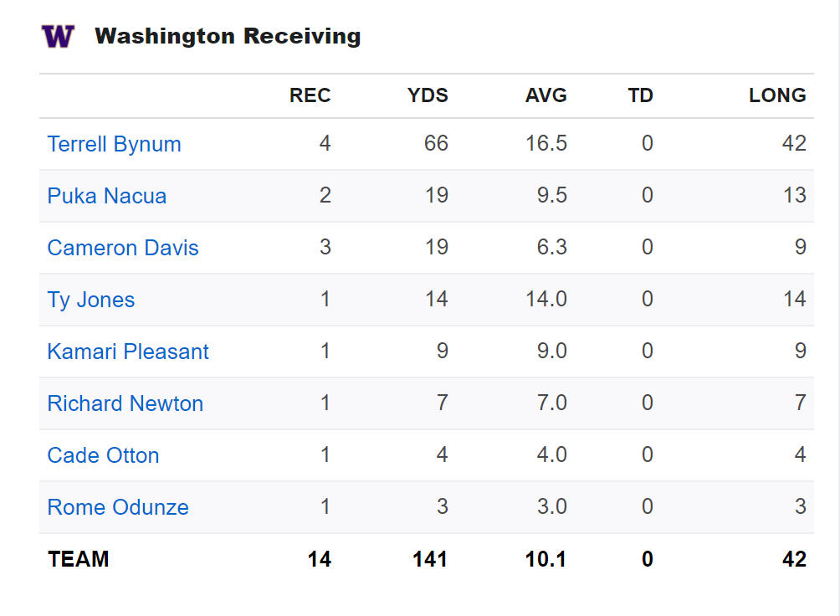Click Ty Jones's 14.0 average cell

pos(546,300)
